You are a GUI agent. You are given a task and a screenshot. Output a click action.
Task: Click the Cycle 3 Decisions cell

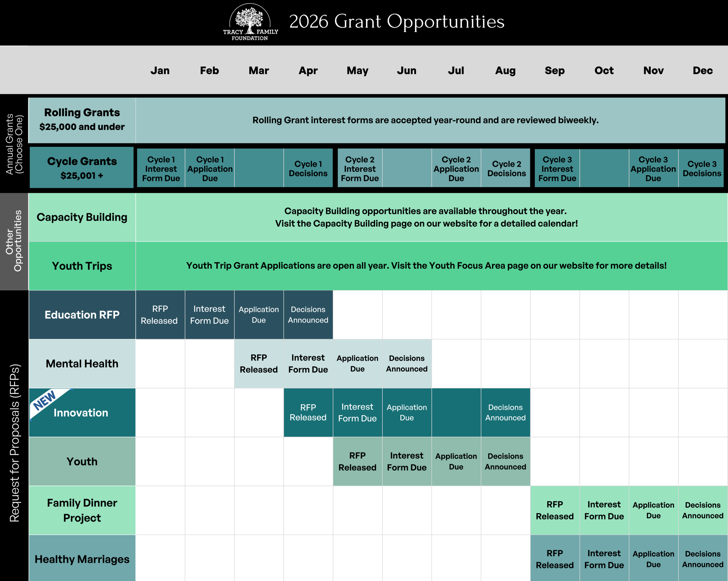[x=702, y=168]
